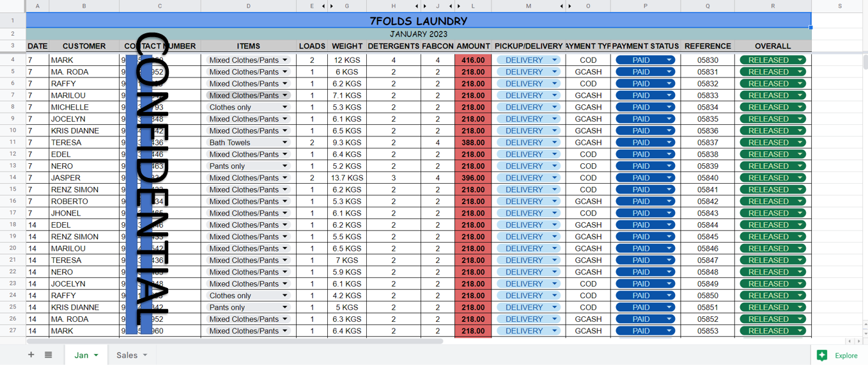Screen dimensions: 868x368
Task: Select the 7FOLDS LAUNDRY title cell
Action: 419,20
